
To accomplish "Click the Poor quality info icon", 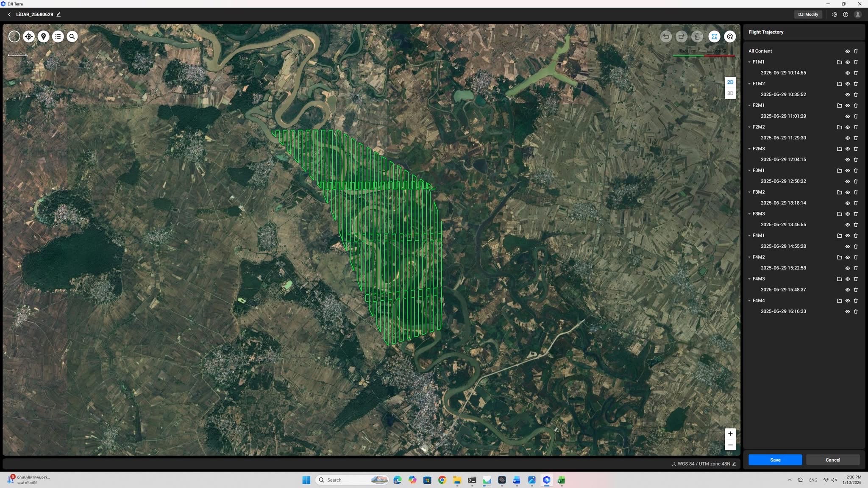I will (x=724, y=51).
